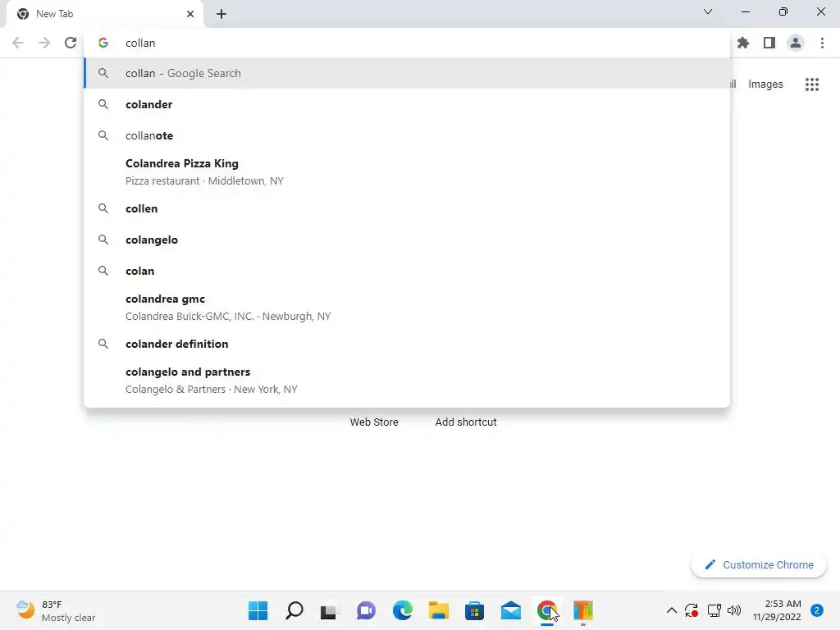Open the Web Store shortcut

coord(374,422)
